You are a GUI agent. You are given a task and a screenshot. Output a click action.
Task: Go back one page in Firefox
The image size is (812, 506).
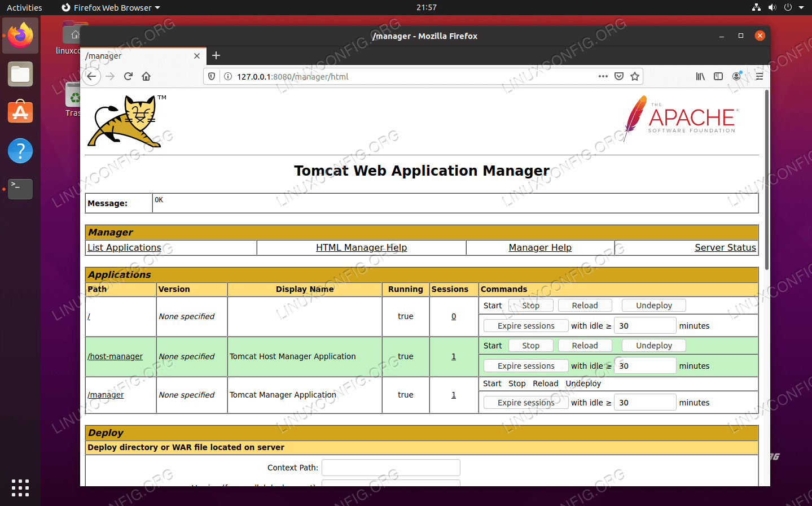pyautogui.click(x=92, y=76)
